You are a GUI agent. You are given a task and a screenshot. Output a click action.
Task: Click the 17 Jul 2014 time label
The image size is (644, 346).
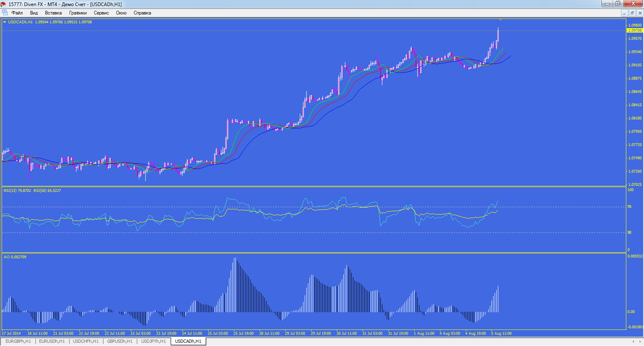(x=11, y=334)
